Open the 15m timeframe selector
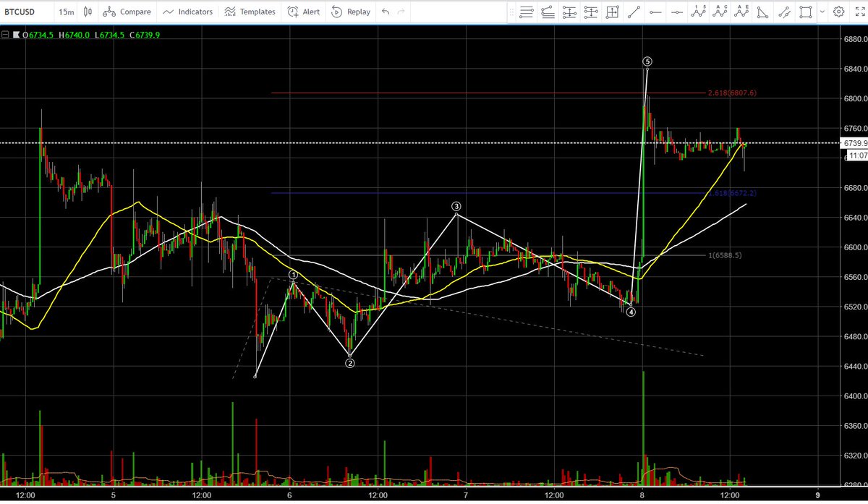 66,12
